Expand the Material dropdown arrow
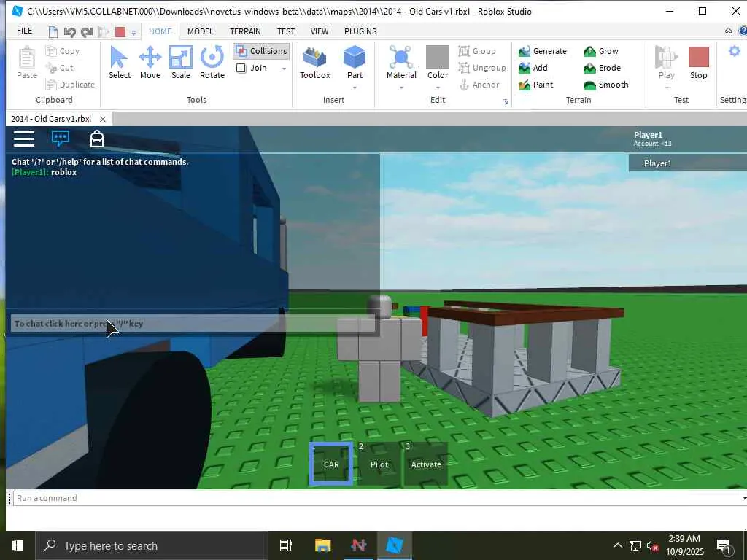The height and width of the screenshot is (560, 747). (x=401, y=88)
